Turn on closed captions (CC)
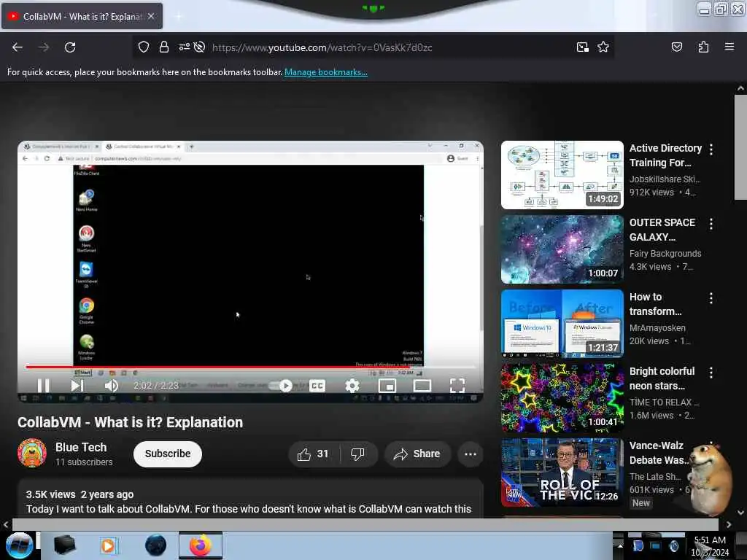Viewport: 747px width, 560px height. pyautogui.click(x=317, y=385)
